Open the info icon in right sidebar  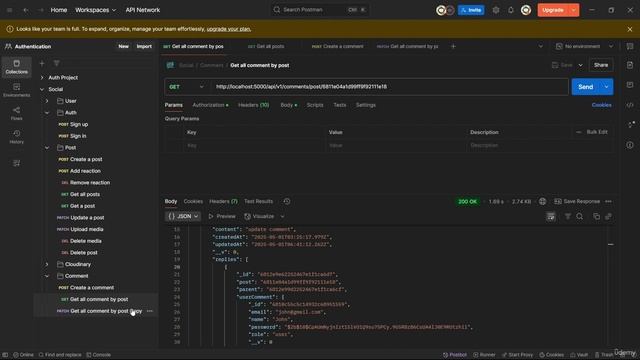tap(630, 145)
